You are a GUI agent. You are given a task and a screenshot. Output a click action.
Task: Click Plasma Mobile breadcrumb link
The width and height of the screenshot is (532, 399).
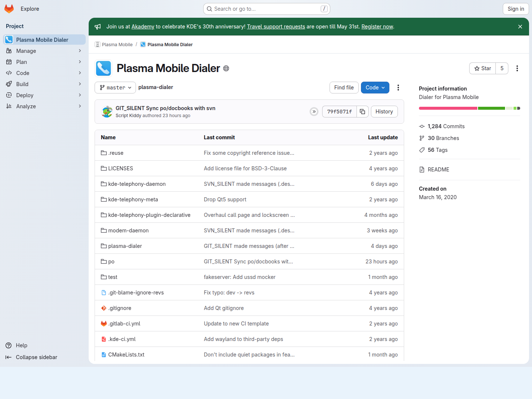(117, 45)
